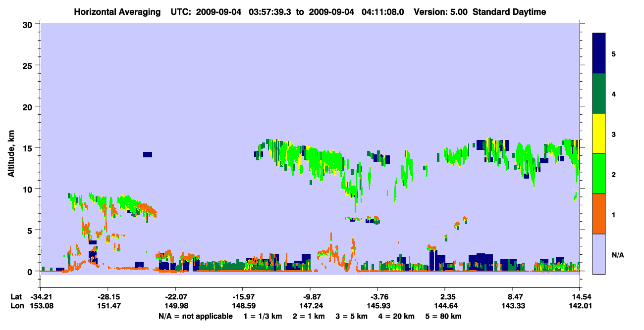This screenshot has height=330, width=644.
Task: Click the colorbar label 'N/A'
Action: 618,255
